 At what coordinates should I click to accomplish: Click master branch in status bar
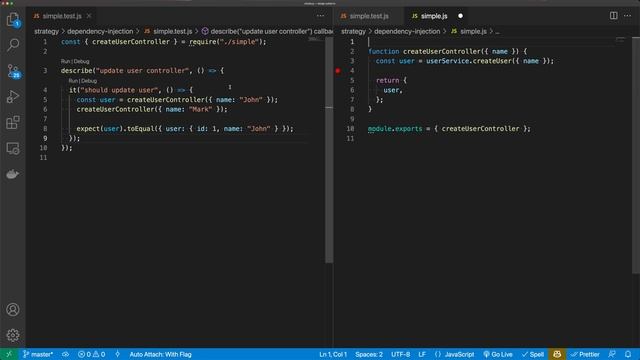38,354
